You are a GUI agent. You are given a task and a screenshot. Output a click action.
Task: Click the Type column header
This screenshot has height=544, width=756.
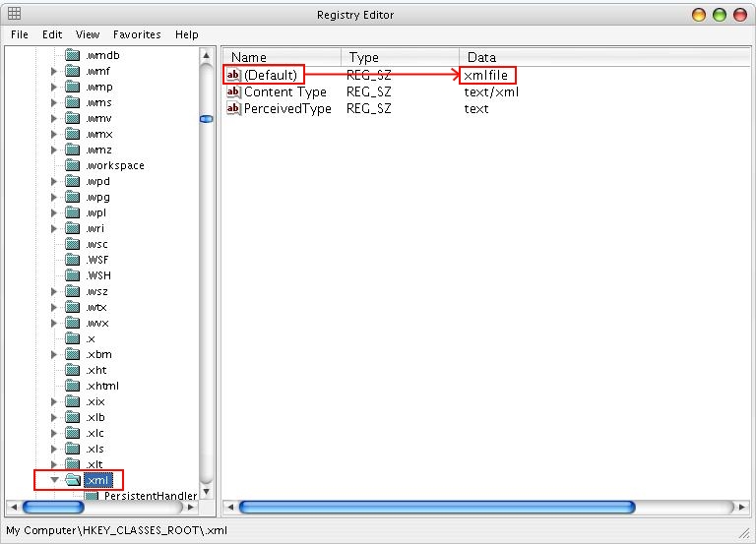click(x=400, y=57)
